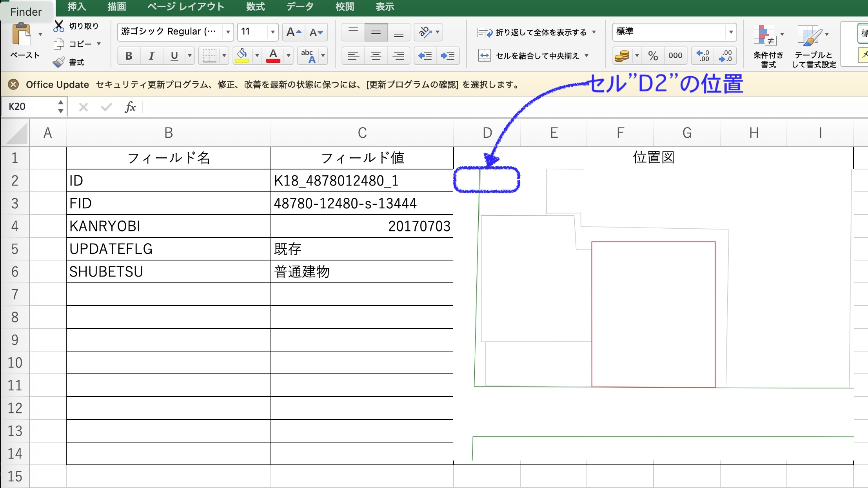Open the font name dropdown
868x488 pixels.
coord(228,32)
